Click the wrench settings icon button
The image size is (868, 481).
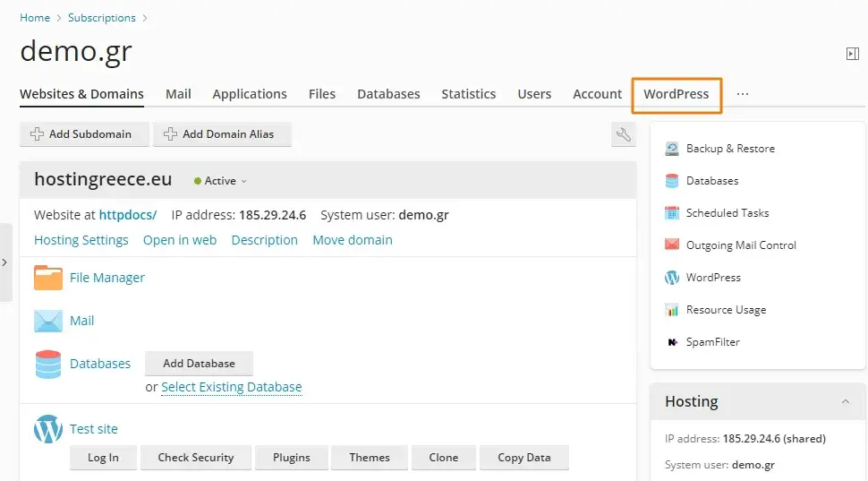tap(624, 134)
